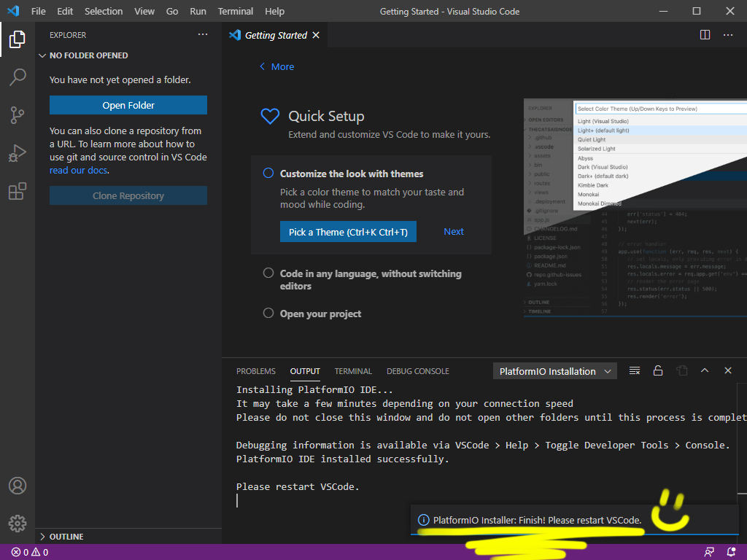747x560 pixels.
Task: Open feedback icon in status bar
Action: click(x=709, y=553)
